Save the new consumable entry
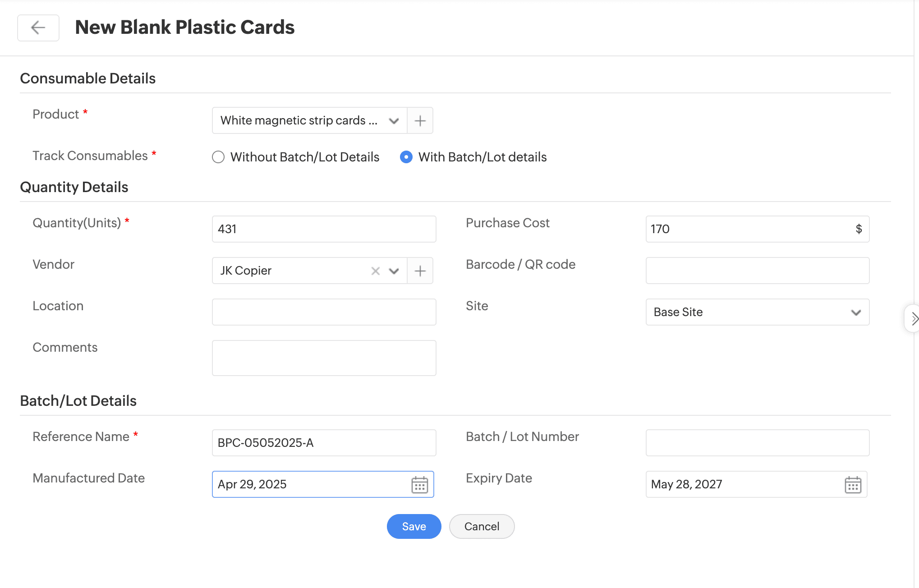 [414, 527]
